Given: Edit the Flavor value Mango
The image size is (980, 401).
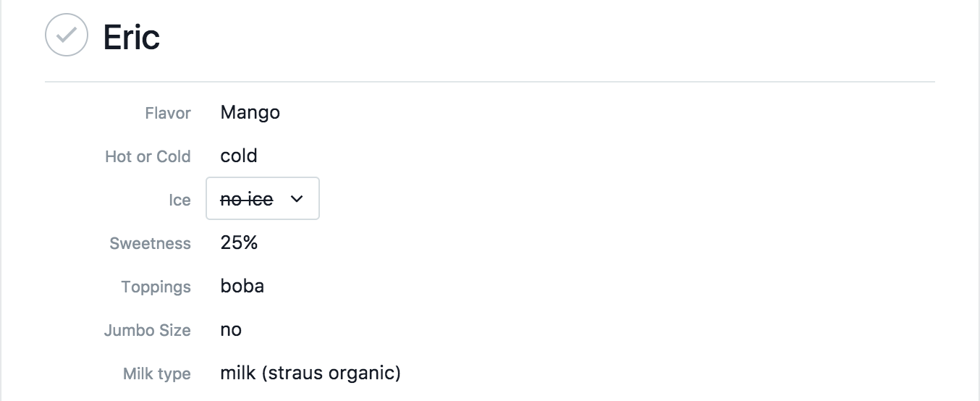Looking at the screenshot, I should coord(250,113).
